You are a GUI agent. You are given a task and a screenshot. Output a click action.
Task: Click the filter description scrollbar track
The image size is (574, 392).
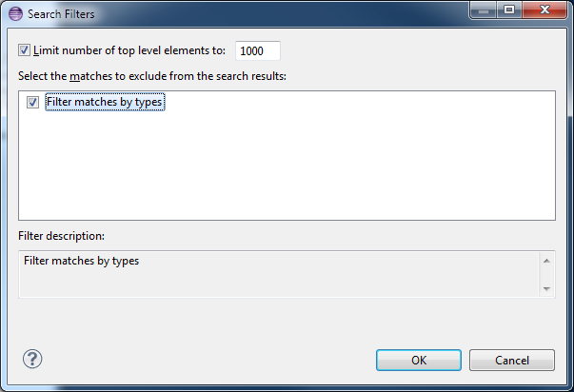[546, 275]
